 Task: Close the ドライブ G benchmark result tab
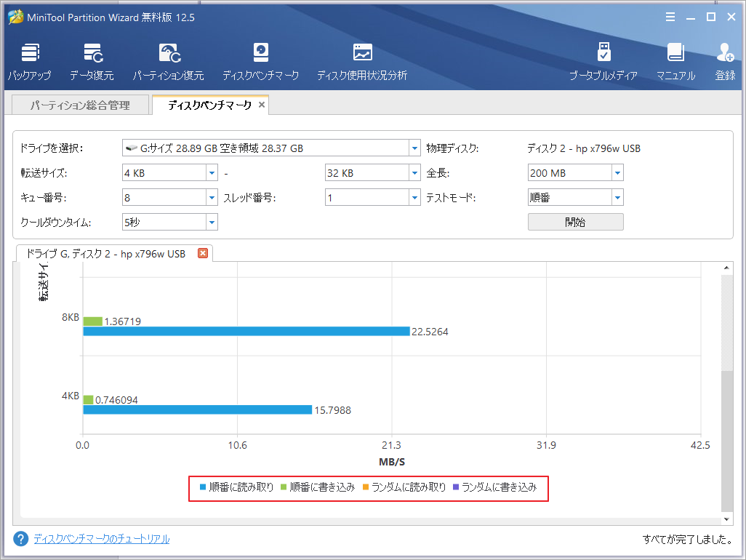click(201, 253)
